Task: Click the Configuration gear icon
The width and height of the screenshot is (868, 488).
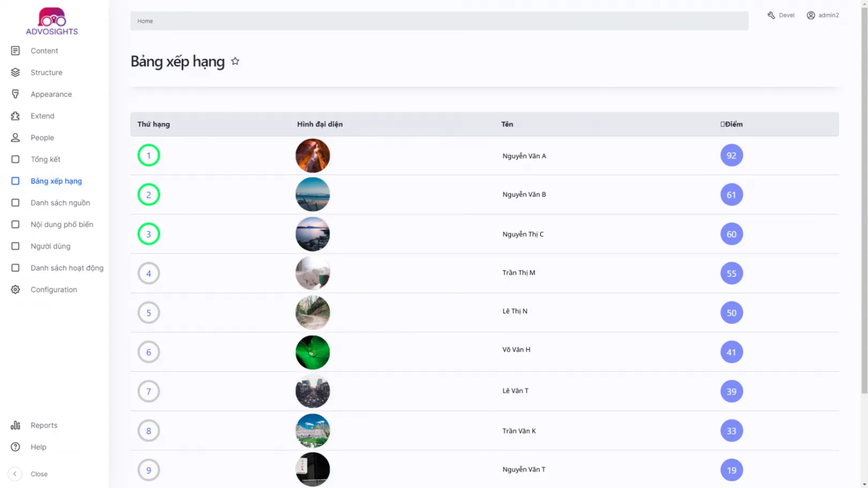Action: tap(16, 289)
